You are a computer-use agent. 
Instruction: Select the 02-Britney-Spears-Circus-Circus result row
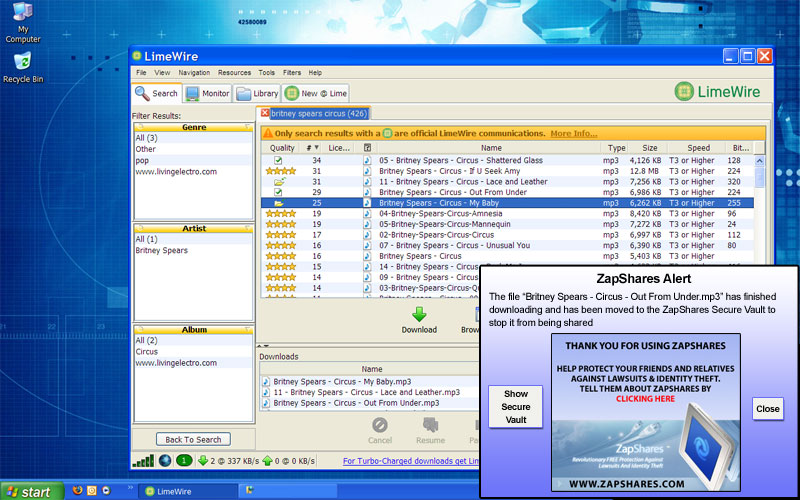(508, 235)
